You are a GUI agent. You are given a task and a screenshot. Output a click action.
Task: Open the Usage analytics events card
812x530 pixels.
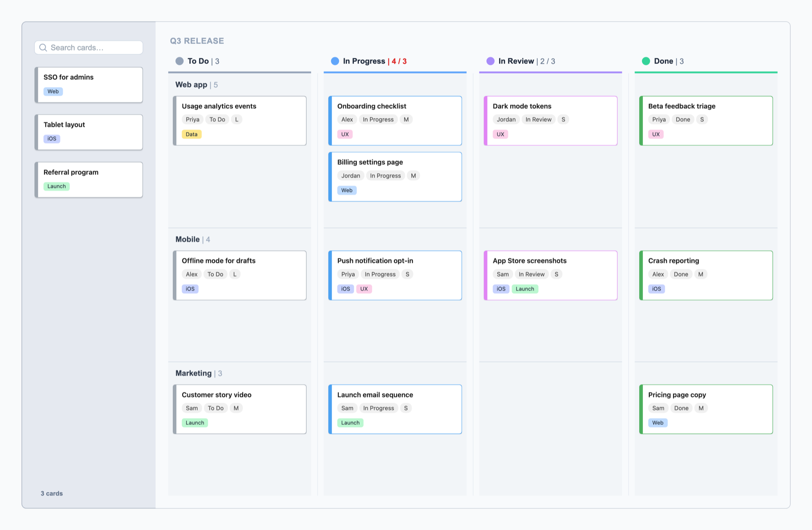click(240, 121)
